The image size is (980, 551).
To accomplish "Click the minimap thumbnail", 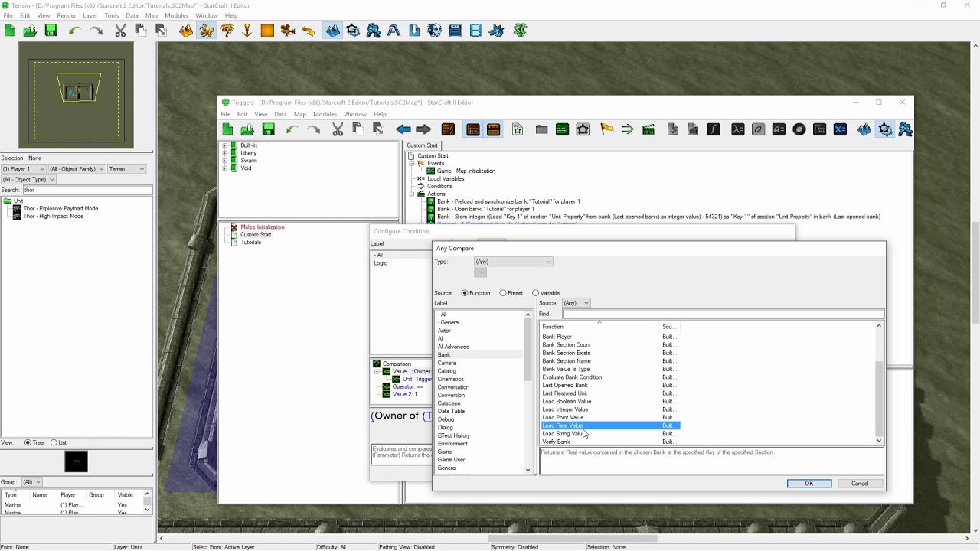I will coord(77,96).
